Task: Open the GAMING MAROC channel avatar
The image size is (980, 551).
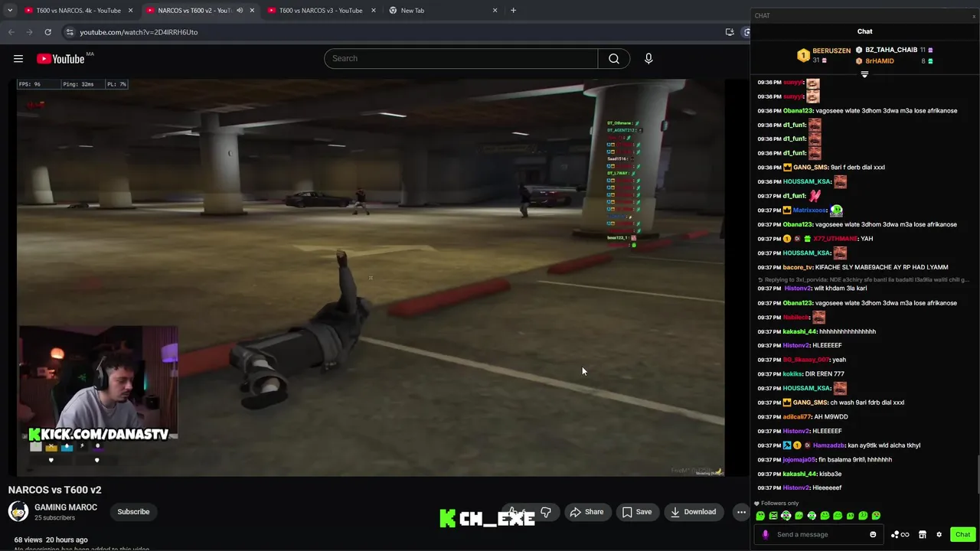Action: tap(18, 511)
